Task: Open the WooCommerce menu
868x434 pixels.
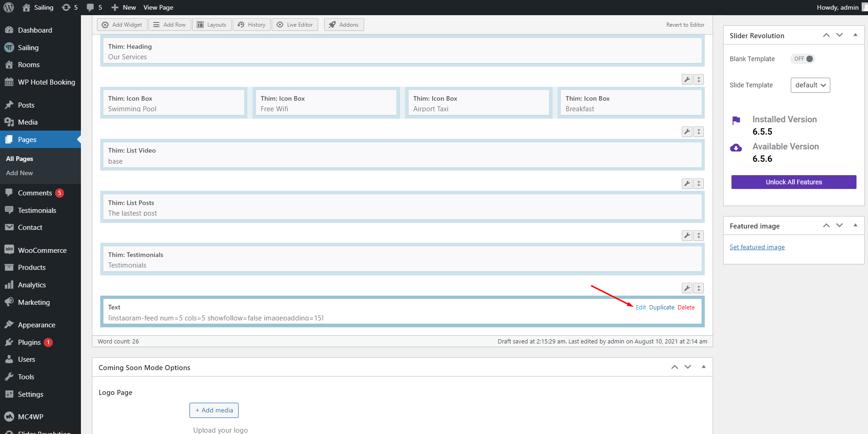Action: coord(40,251)
